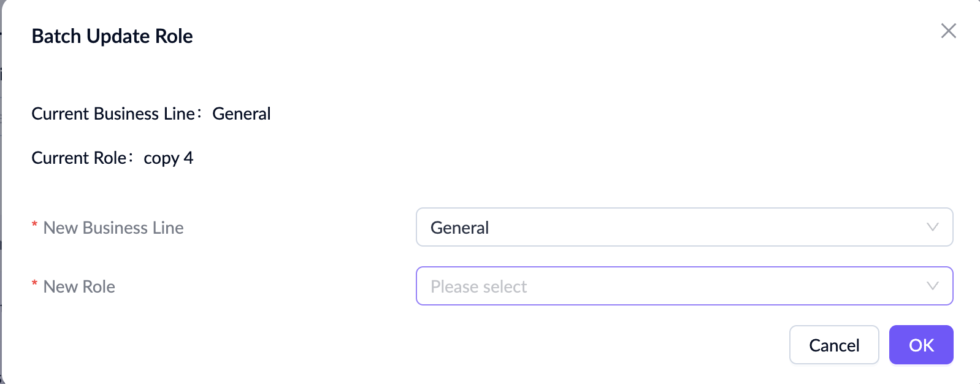Click the New Role chevron arrow
Image resolution: width=980 pixels, height=384 pixels.
pos(932,286)
